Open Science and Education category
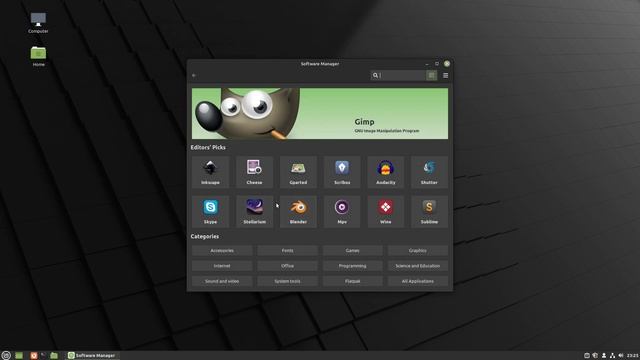 tap(418, 266)
